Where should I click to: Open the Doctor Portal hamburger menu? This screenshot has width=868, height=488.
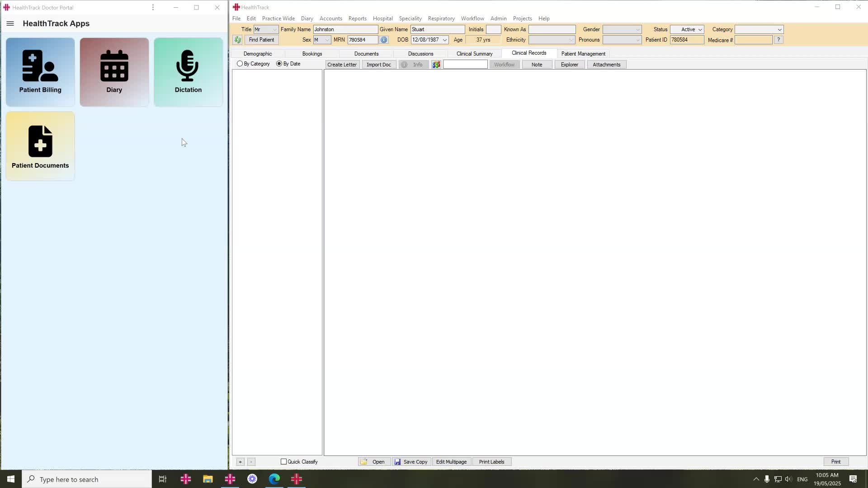pos(10,23)
